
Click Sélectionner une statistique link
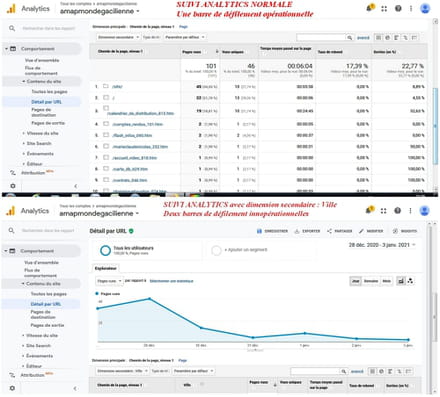[x=171, y=281]
